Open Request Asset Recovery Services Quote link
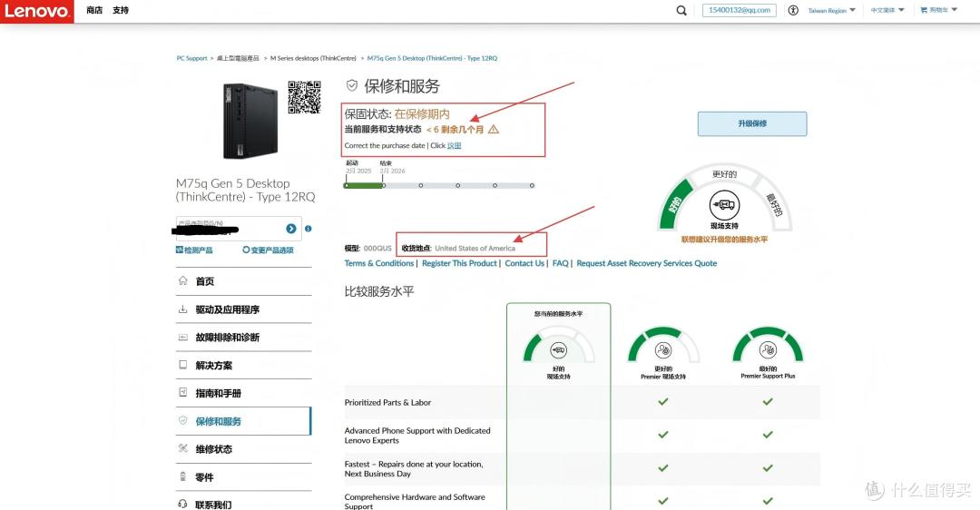The height and width of the screenshot is (510, 980). pyautogui.click(x=647, y=263)
